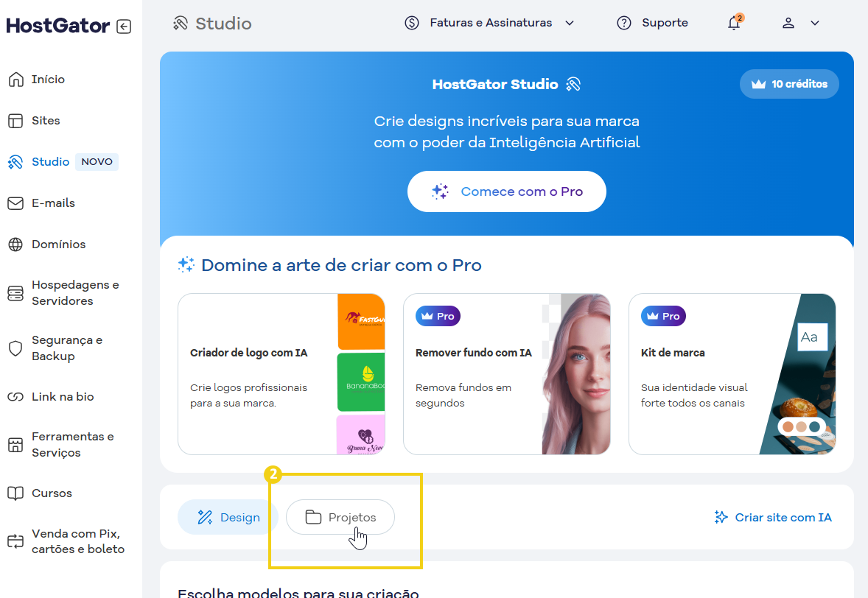The image size is (868, 598).
Task: Click the Kit de marca color dots swatch
Action: [802, 426]
